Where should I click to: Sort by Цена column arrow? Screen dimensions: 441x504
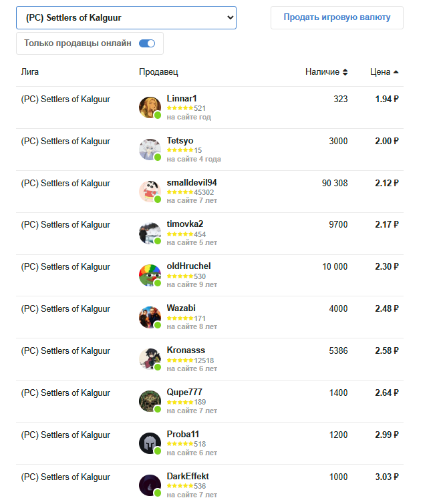(396, 72)
